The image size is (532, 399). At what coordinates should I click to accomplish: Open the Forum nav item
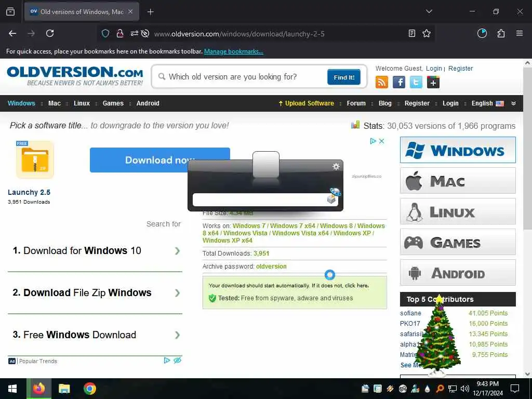(x=356, y=103)
